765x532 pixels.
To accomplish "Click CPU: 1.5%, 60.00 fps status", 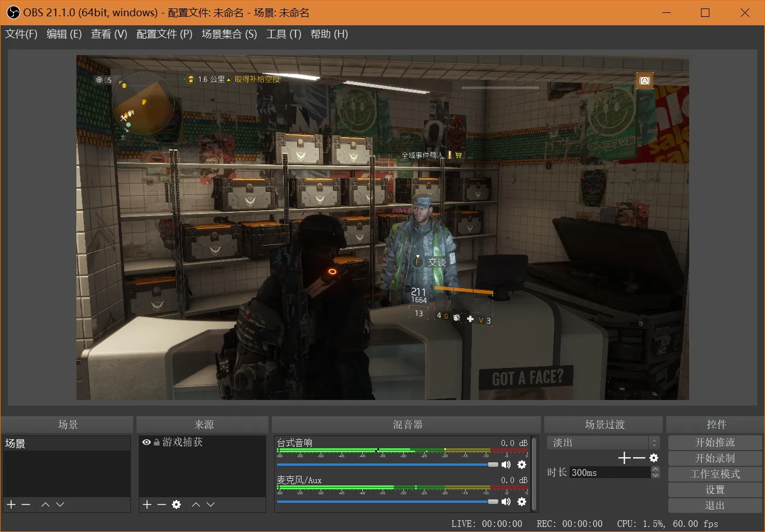I will click(x=667, y=524).
